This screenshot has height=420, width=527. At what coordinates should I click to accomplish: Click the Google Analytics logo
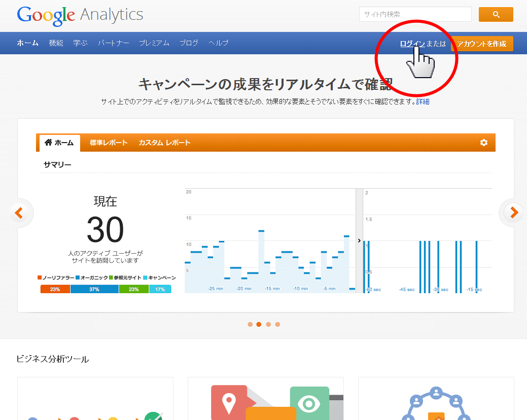(80, 15)
